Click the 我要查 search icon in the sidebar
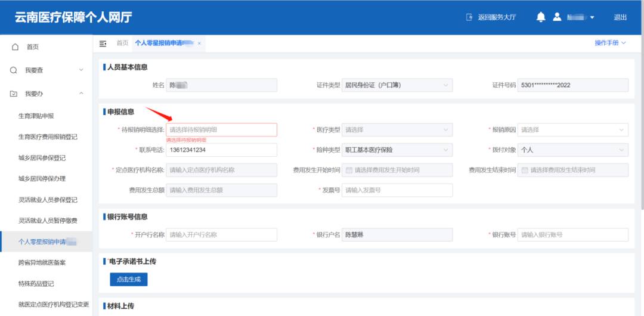Viewport: 644px width, 316px height. click(x=14, y=70)
